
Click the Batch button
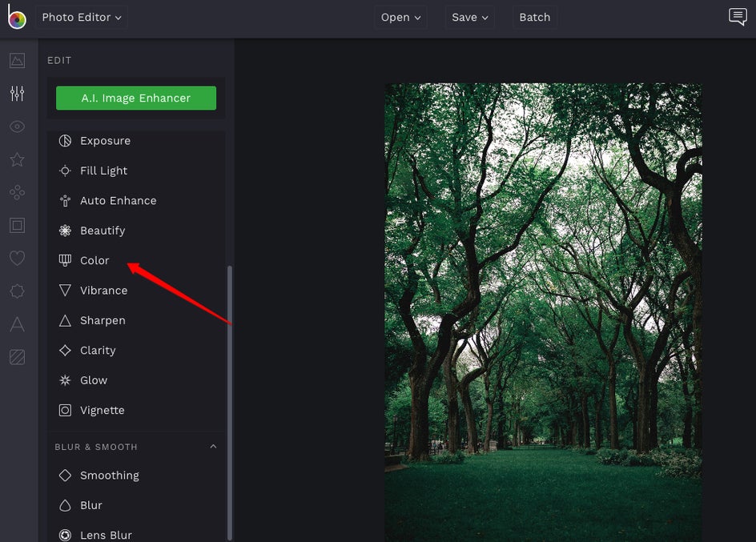535,18
